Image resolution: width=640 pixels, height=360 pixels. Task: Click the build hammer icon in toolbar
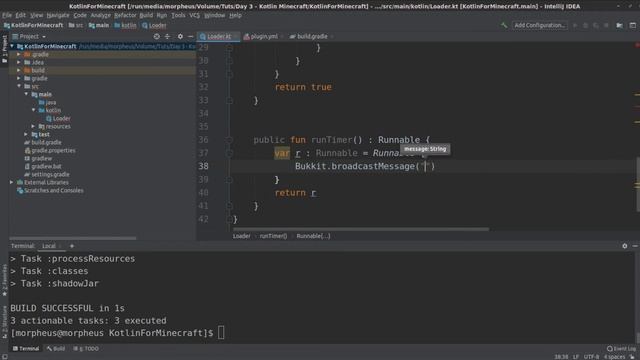coord(504,25)
